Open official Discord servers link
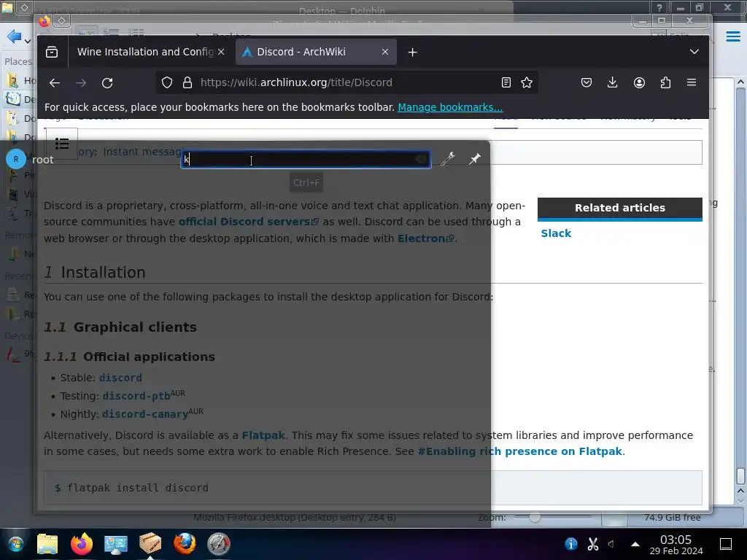This screenshot has height=560, width=747. coord(248,222)
